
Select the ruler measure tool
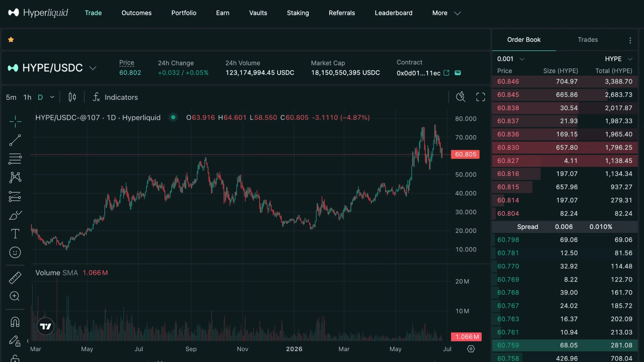point(15,278)
